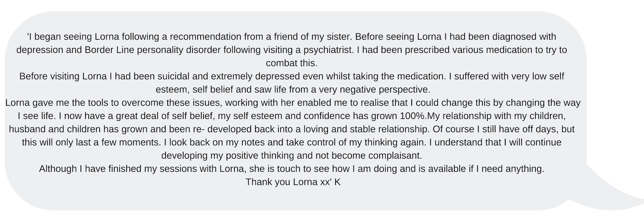Click the words 'Thank you Lorna xx'
Viewport: 644px width, 219px height.
pyautogui.click(x=288, y=182)
